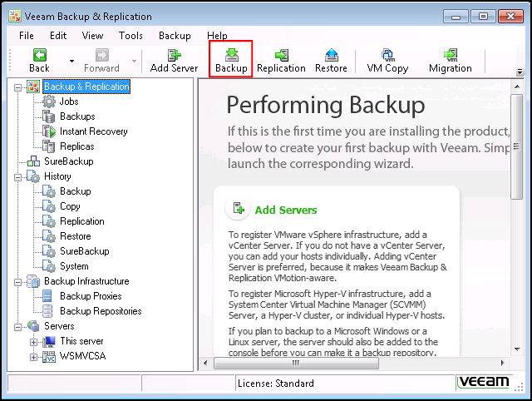Select the History System entry
The image size is (532, 401).
click(74, 266)
